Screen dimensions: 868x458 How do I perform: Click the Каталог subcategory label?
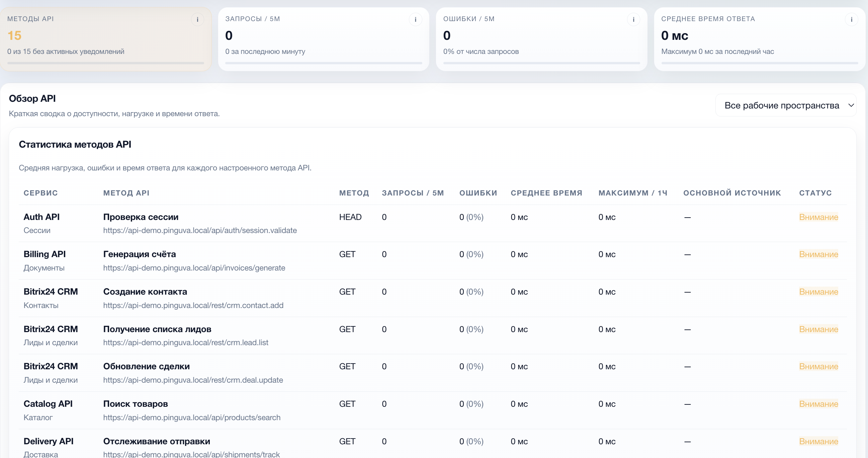click(38, 417)
